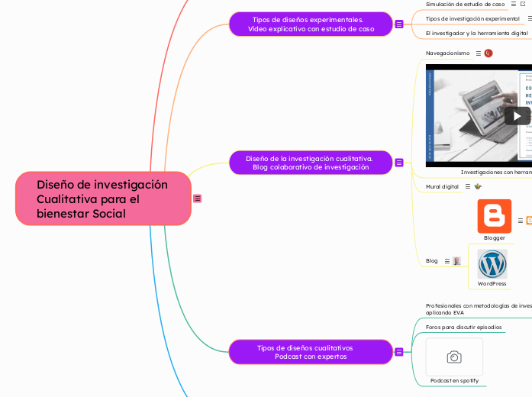
Task: Open notes icon for Tipos de diseños experimentales
Action: 399,24
